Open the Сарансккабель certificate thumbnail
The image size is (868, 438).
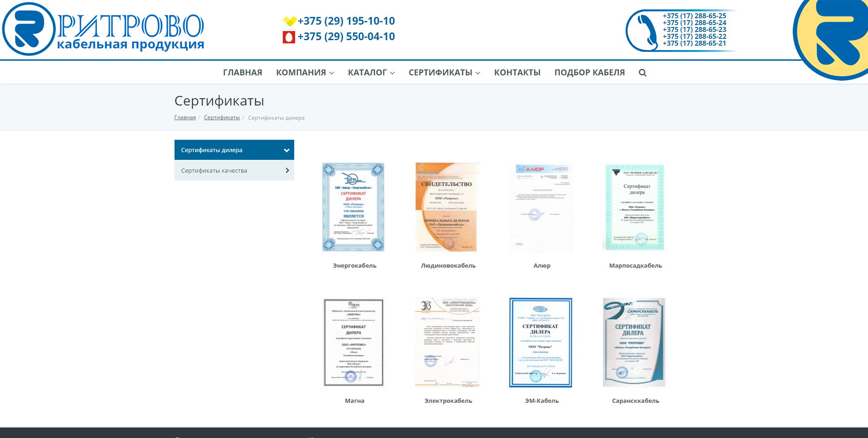(635, 342)
